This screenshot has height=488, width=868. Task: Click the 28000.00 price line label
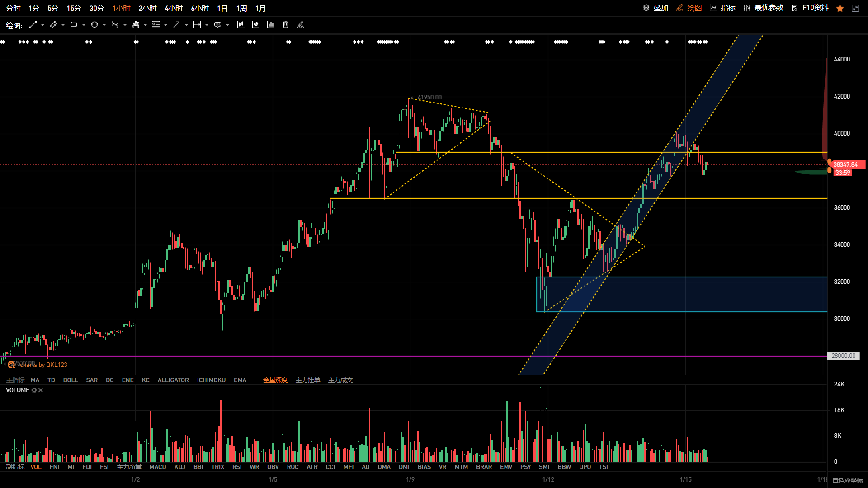843,356
